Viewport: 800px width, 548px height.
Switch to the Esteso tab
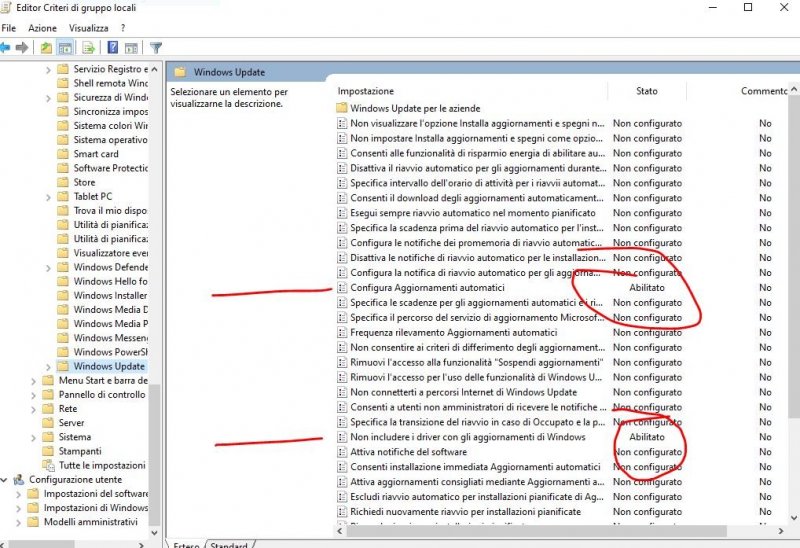[x=186, y=544]
